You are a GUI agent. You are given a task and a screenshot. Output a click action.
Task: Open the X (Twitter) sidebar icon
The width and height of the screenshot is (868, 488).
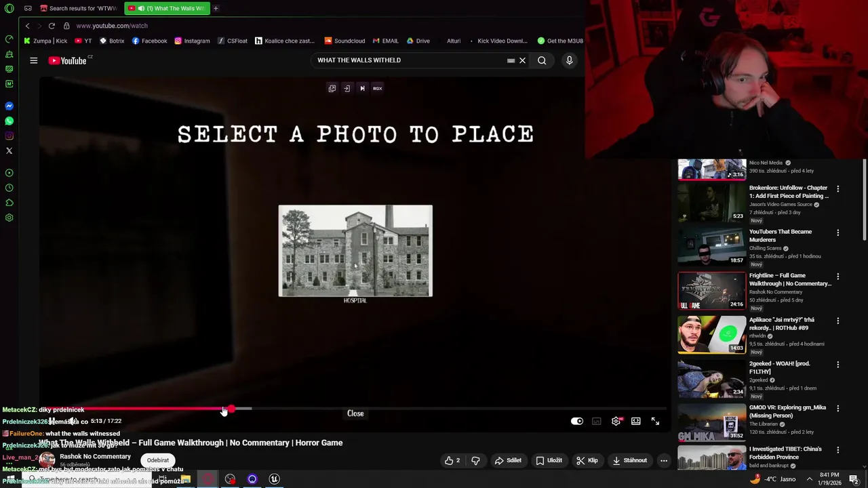pyautogui.click(x=9, y=150)
